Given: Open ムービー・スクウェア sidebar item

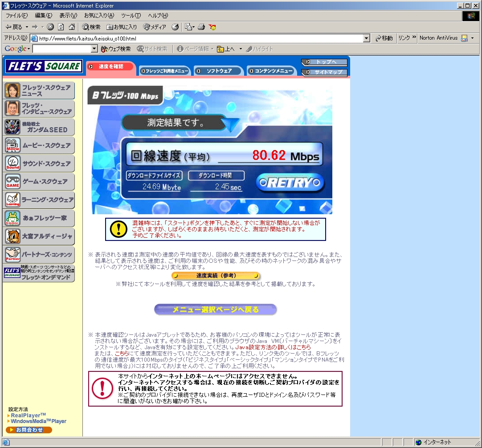Looking at the screenshot, I should 39,145.
